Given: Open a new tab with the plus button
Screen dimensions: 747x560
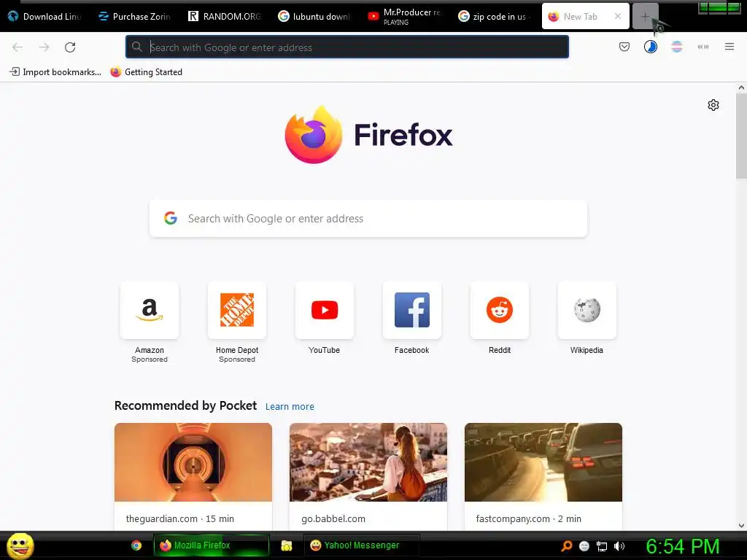Looking at the screenshot, I should [645, 16].
